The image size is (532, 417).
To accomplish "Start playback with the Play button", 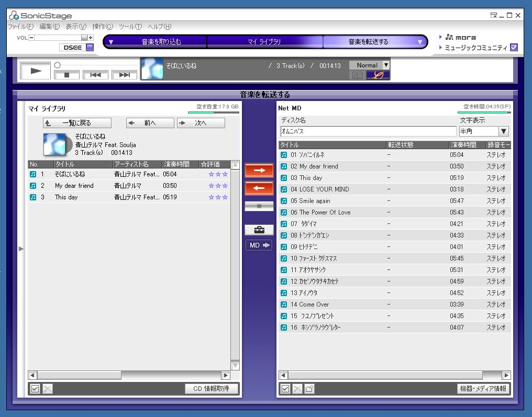I will (x=35, y=71).
